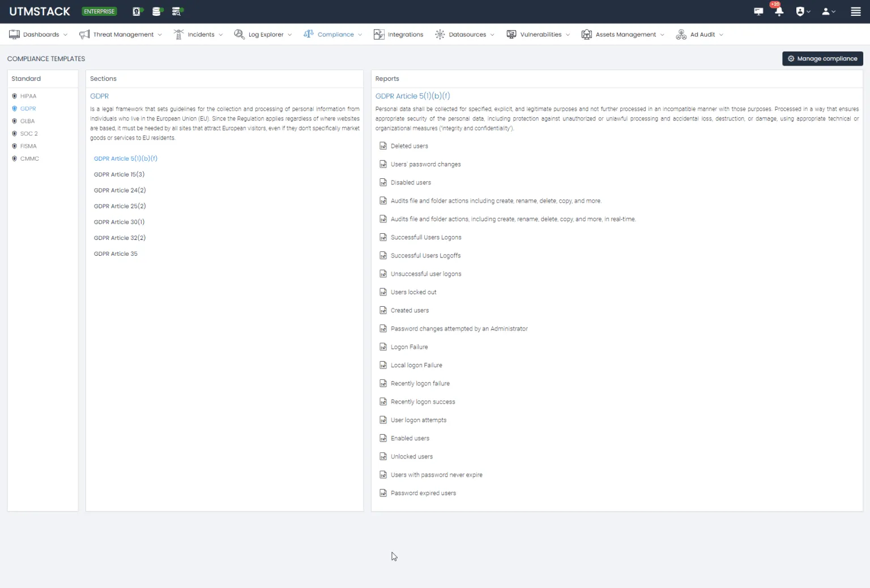Open the shield admin account dropdown

[803, 11]
